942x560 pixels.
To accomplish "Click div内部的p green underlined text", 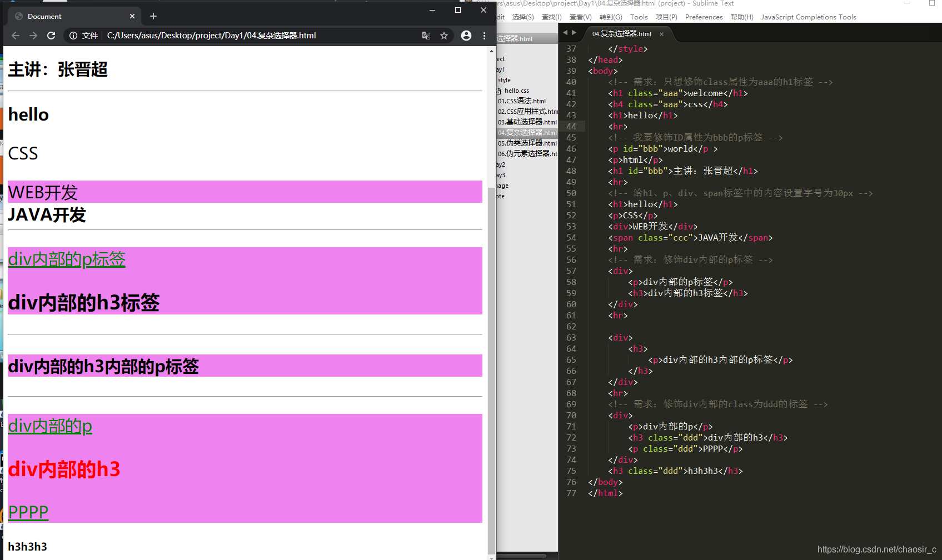I will pos(50,426).
